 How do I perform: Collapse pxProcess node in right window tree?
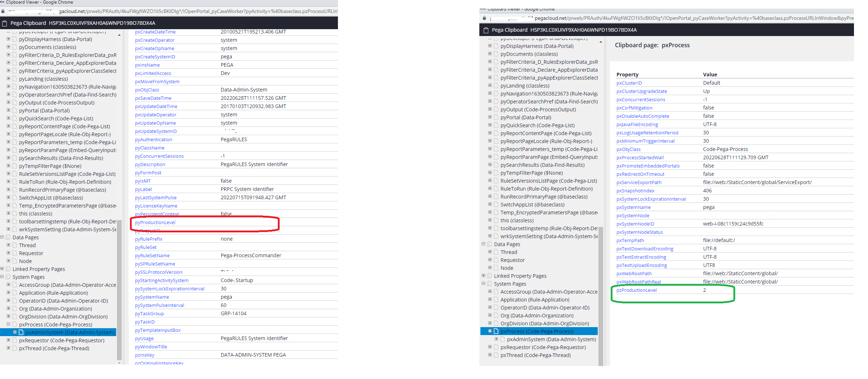pos(490,331)
